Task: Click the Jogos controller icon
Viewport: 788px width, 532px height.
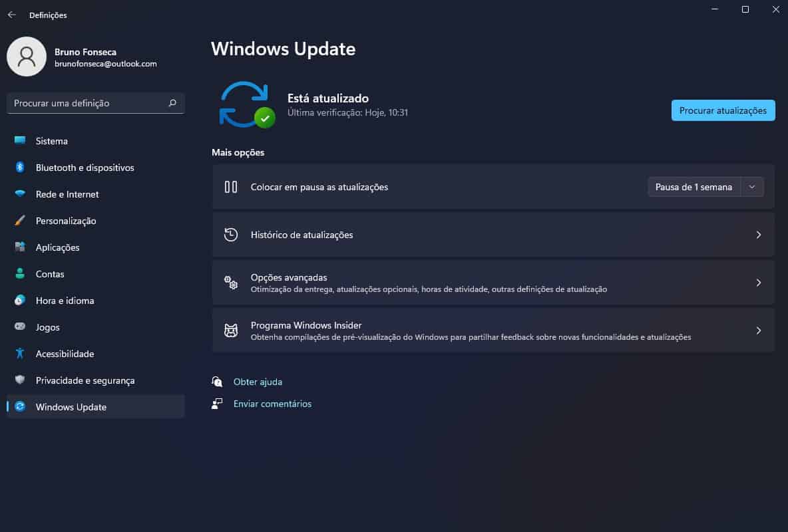Action: [20, 327]
